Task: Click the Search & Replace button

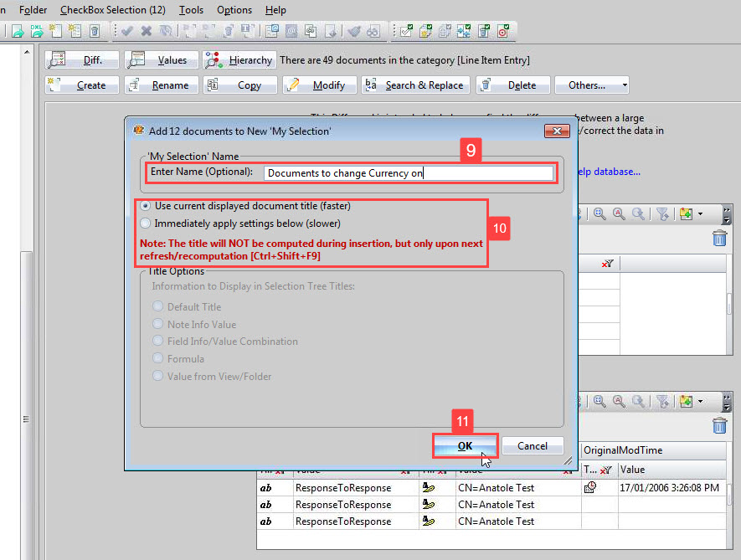Action: pos(416,85)
